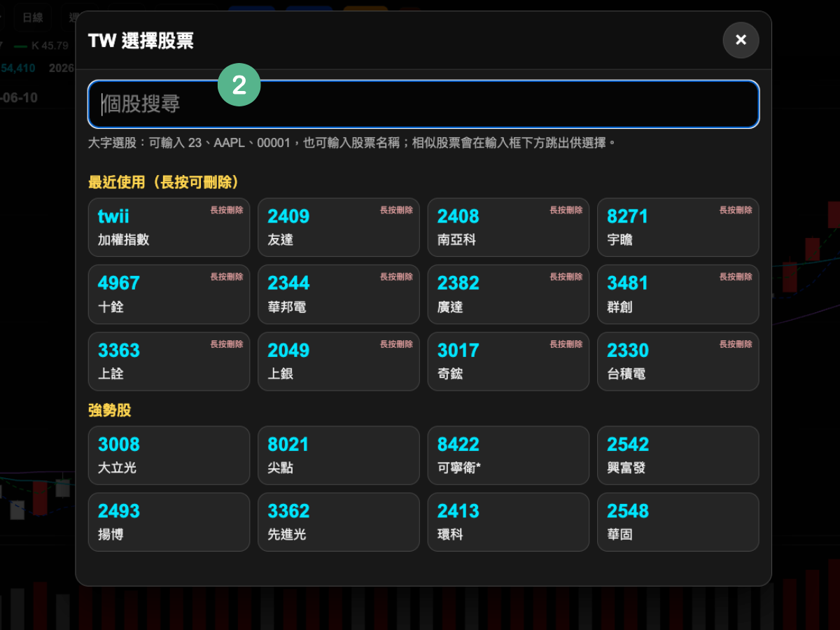Select stock 2330 台積電

pyautogui.click(x=678, y=361)
